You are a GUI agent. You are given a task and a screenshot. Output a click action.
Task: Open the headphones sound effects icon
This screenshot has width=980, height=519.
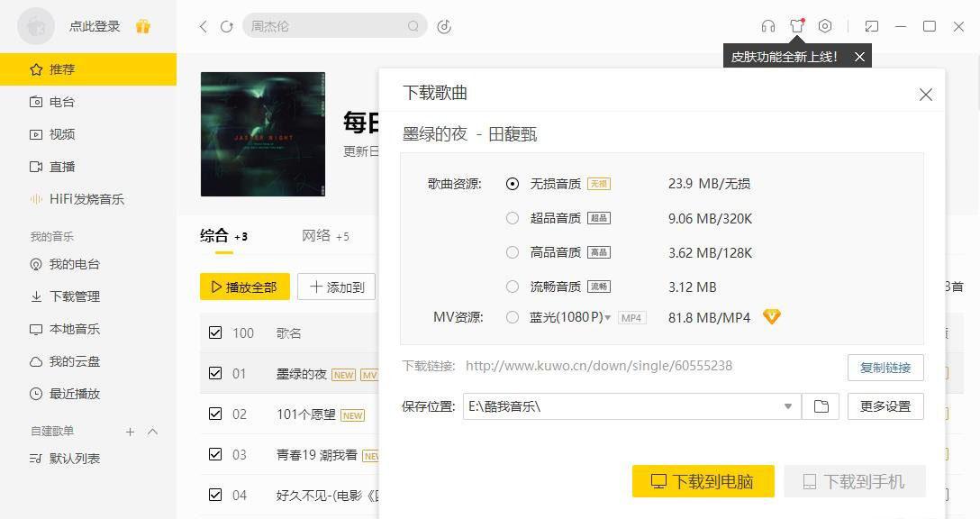click(768, 26)
